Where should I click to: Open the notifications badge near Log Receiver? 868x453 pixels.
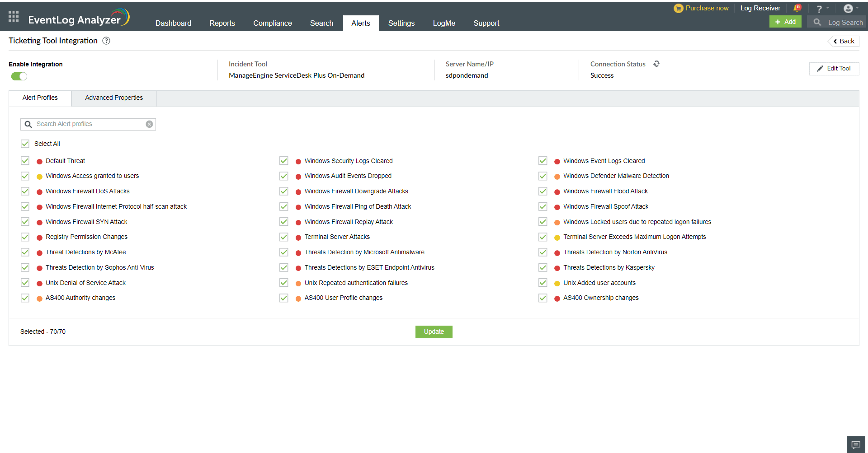pos(797,7)
